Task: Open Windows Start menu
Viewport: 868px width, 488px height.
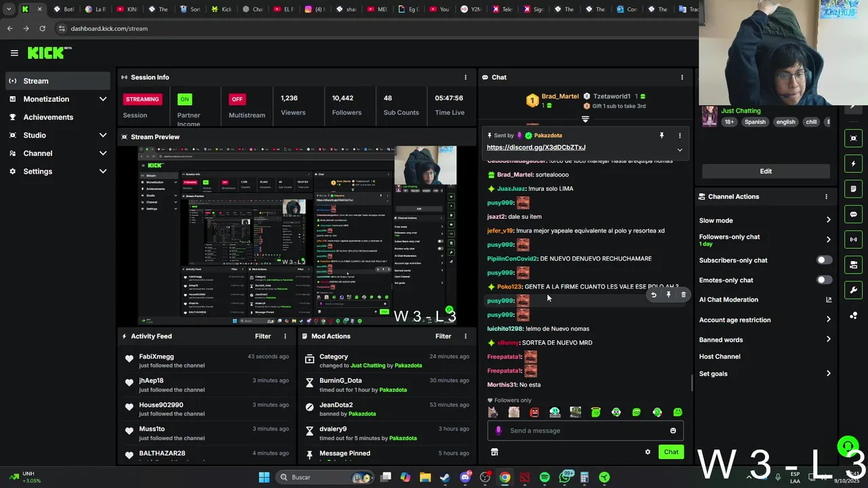Action: 264,477
